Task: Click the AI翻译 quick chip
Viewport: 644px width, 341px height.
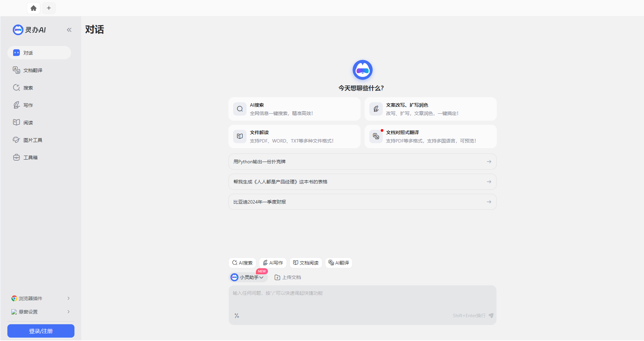Action: [339, 263]
